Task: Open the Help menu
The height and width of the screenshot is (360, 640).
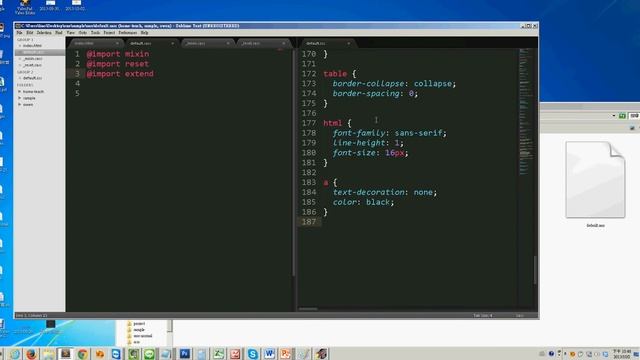Action: pos(144,33)
